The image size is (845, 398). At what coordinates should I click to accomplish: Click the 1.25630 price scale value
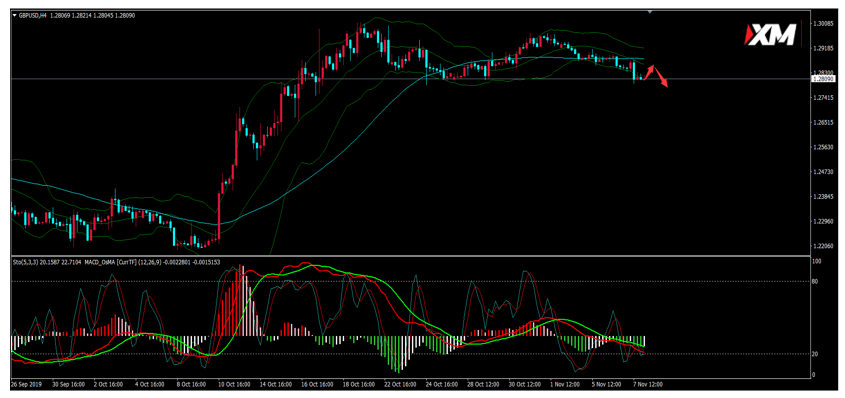tap(822, 147)
